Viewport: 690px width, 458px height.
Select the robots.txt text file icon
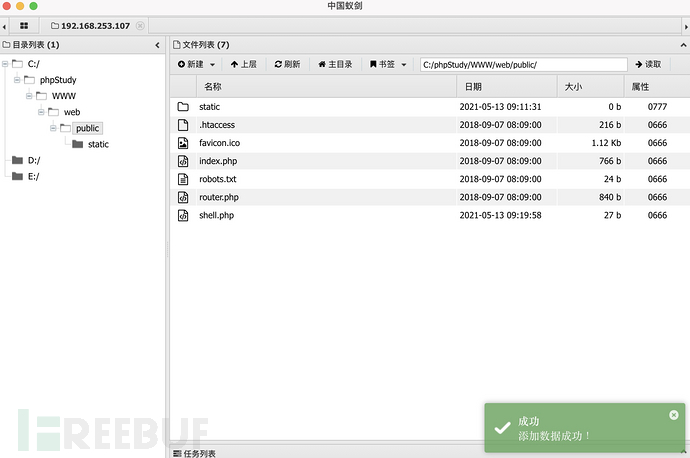[x=183, y=179]
